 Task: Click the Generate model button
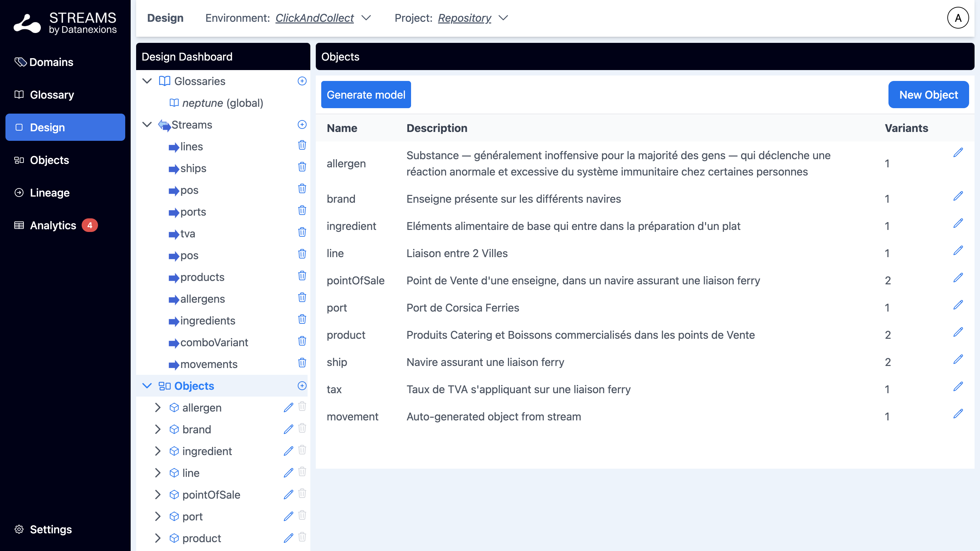365,95
